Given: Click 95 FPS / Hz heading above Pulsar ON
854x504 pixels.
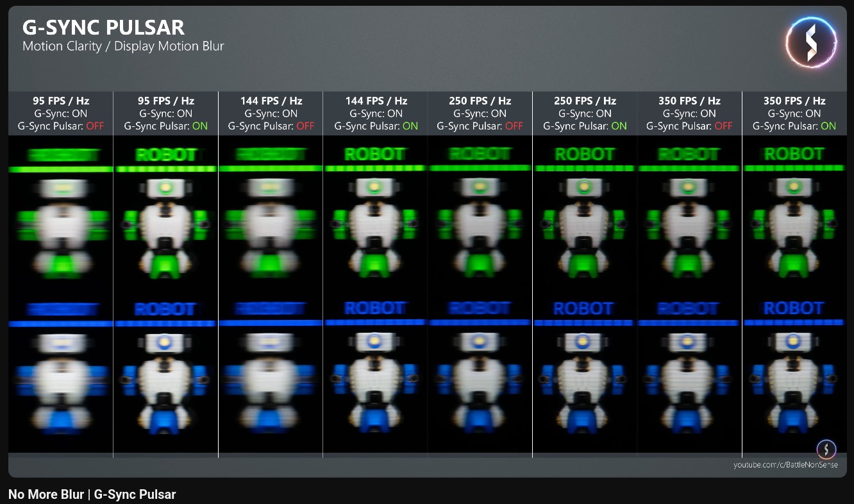Looking at the screenshot, I should click(166, 101).
